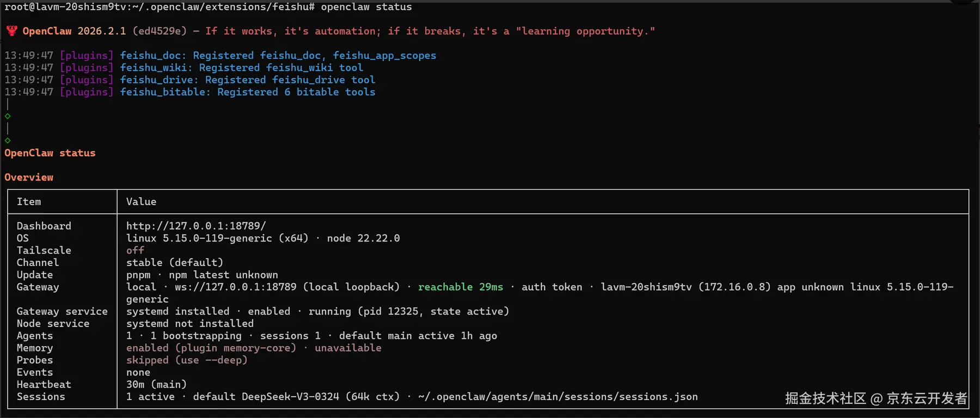
Task: Click the green 'reachable 29ms' status text
Action: point(460,287)
